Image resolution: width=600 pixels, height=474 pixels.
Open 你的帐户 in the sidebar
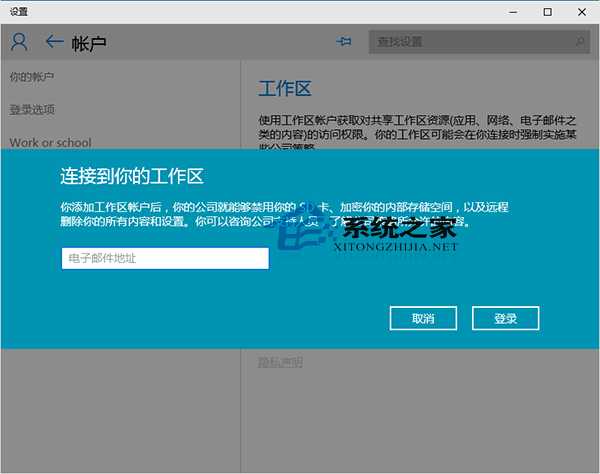31,77
